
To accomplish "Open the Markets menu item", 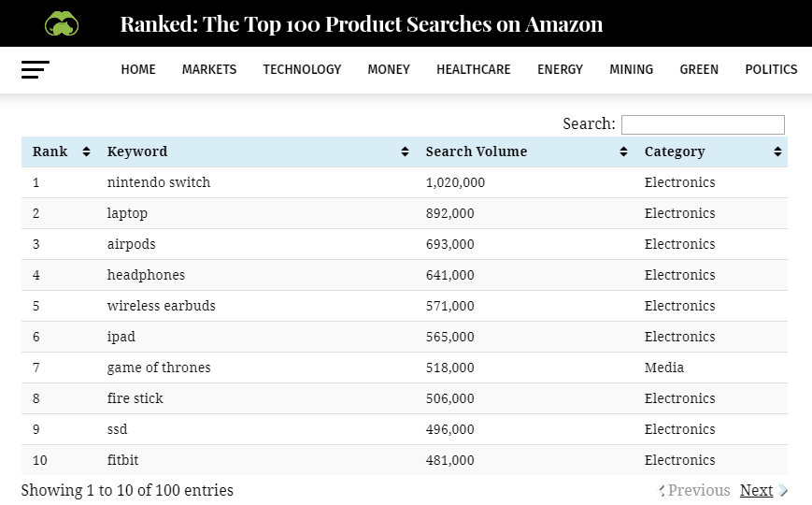I will pyautogui.click(x=209, y=69).
